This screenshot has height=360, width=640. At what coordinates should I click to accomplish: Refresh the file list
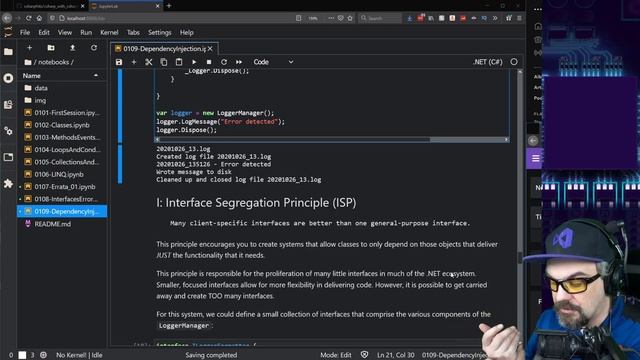[x=94, y=48]
